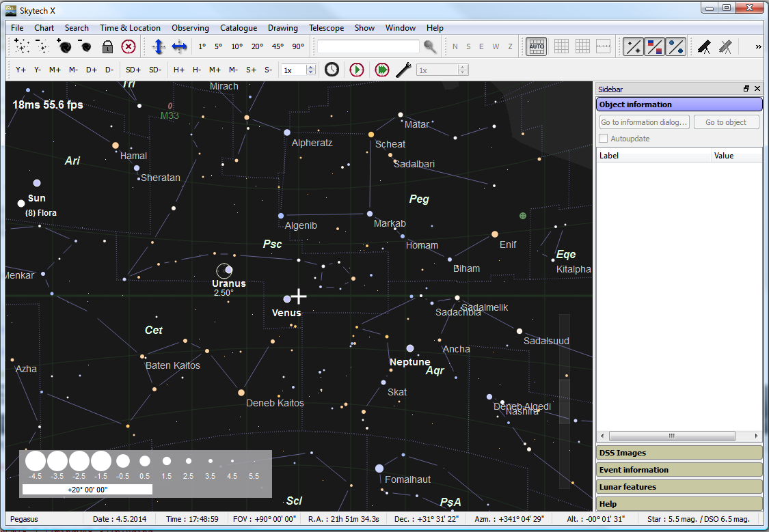Expand the Lunar features sidebar section
This screenshot has height=532, width=769.
tap(679, 487)
